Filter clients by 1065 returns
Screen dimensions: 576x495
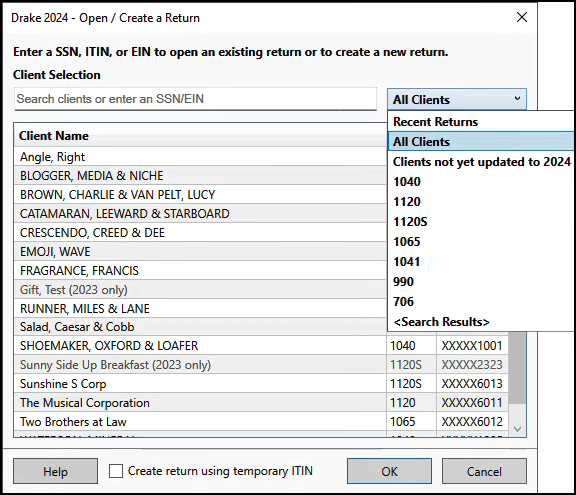click(481, 242)
